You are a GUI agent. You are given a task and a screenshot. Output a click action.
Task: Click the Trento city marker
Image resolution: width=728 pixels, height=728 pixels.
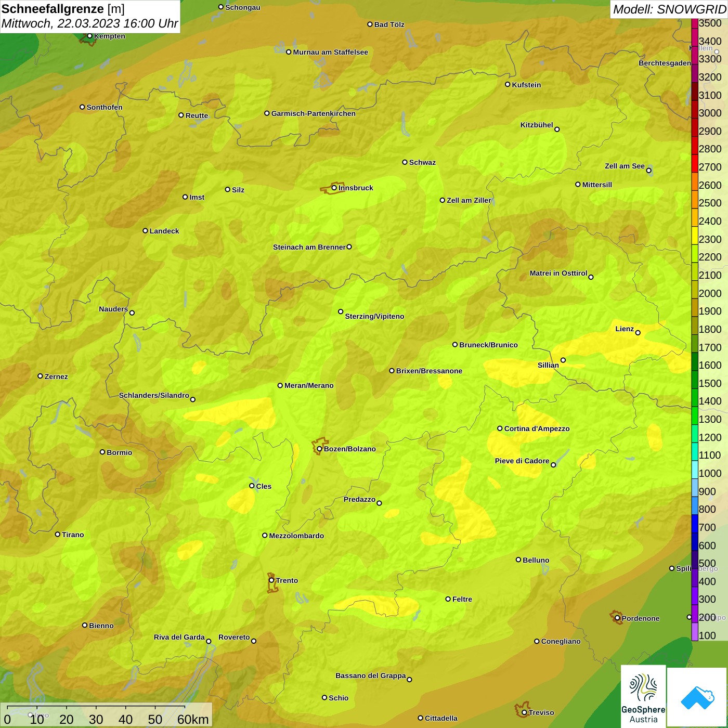point(271,580)
